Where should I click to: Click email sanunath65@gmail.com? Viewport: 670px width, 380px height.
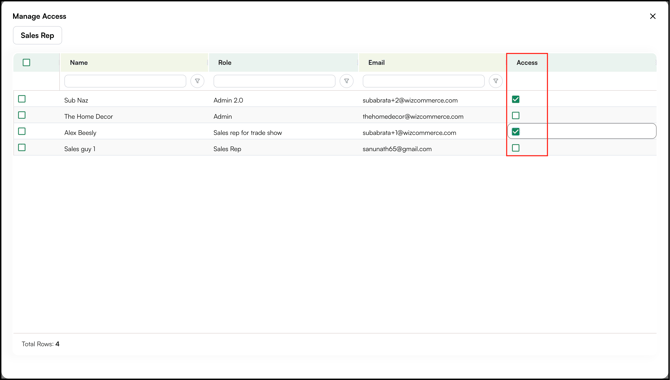click(397, 149)
